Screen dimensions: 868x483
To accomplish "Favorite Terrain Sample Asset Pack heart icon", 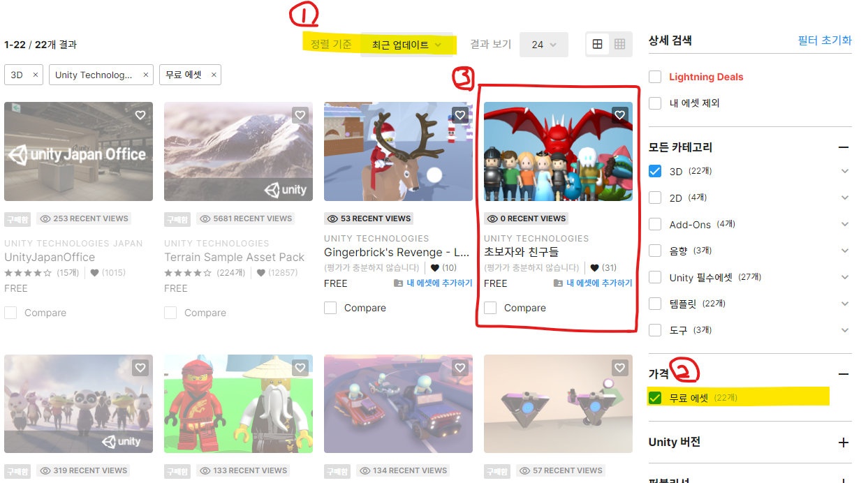I will coord(300,115).
